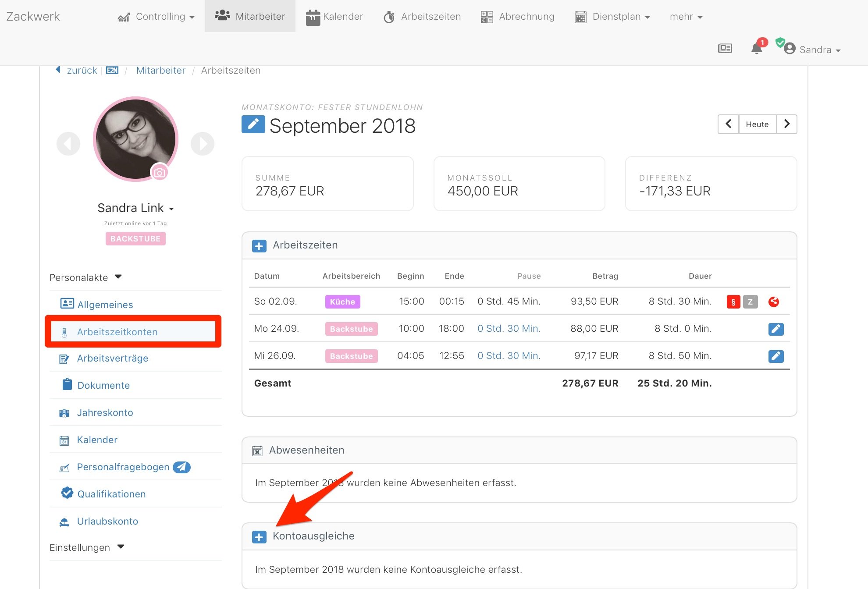Viewport: 868px width, 589px height.
Task: Open notifications bell icon
Action: [757, 48]
